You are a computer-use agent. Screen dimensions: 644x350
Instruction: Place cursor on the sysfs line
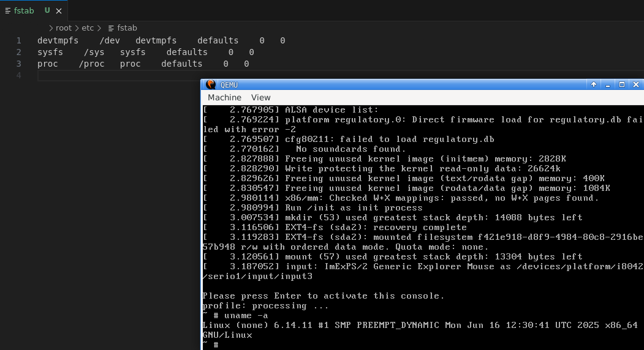[x=146, y=52]
